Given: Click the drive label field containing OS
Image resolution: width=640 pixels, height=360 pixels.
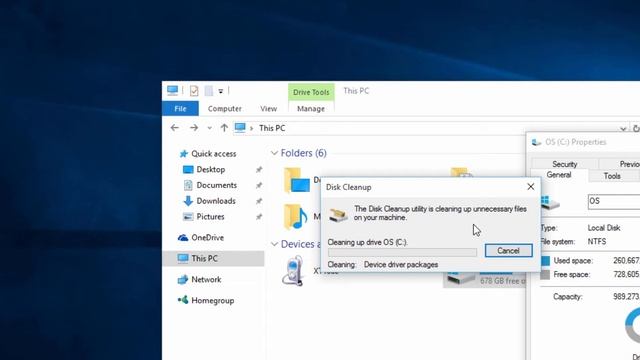Looking at the screenshot, I should tap(614, 201).
